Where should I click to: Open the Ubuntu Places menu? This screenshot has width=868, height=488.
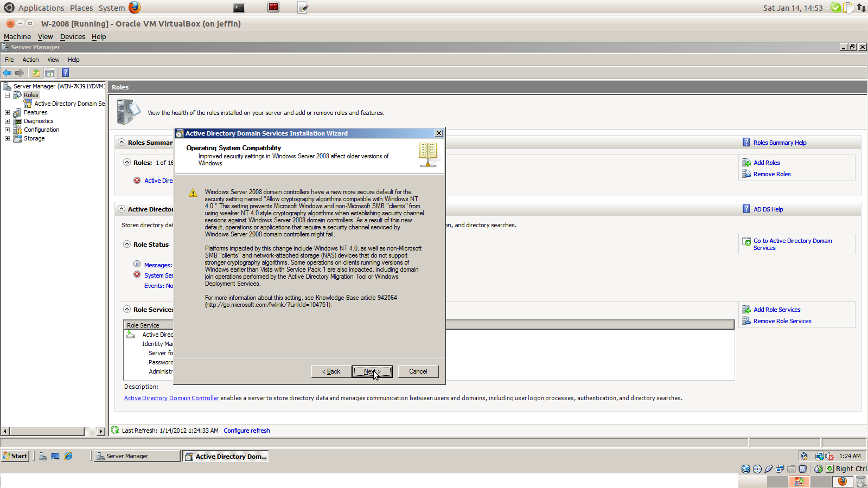point(81,8)
